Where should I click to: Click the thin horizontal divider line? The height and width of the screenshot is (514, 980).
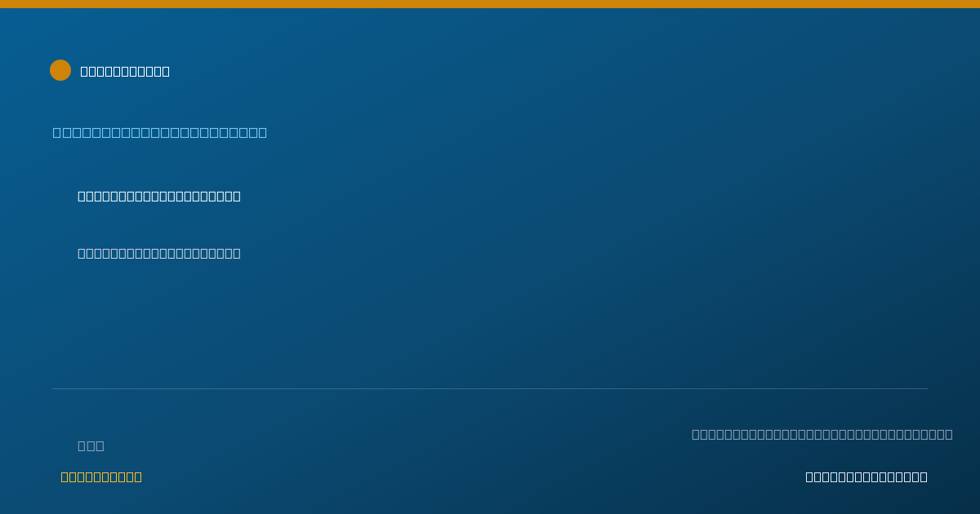490,388
